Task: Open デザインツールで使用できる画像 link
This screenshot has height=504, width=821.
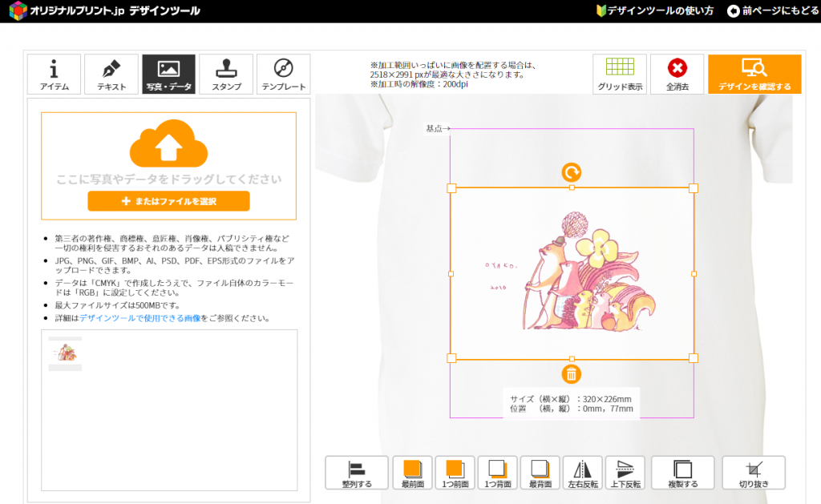Action: pyautogui.click(x=140, y=318)
